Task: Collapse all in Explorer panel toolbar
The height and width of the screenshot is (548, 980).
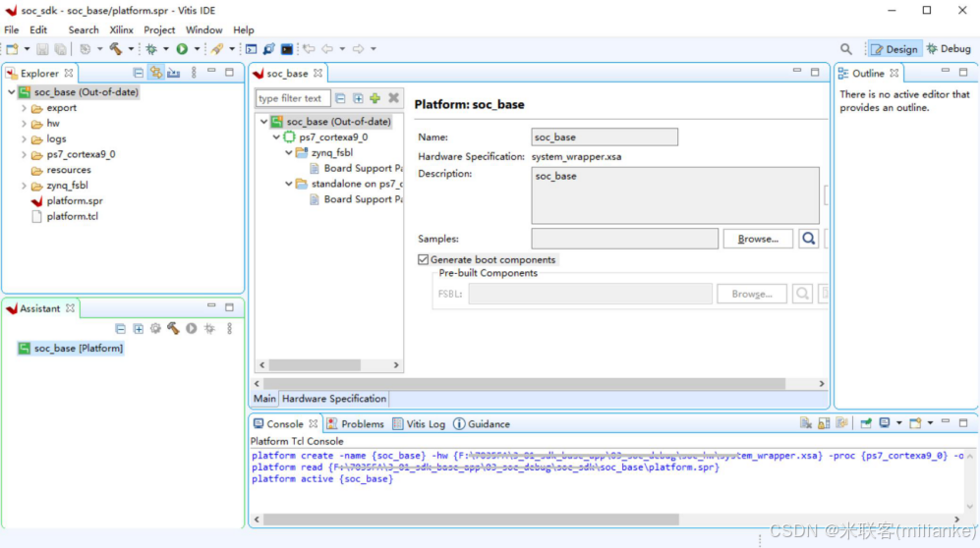Action: point(139,73)
